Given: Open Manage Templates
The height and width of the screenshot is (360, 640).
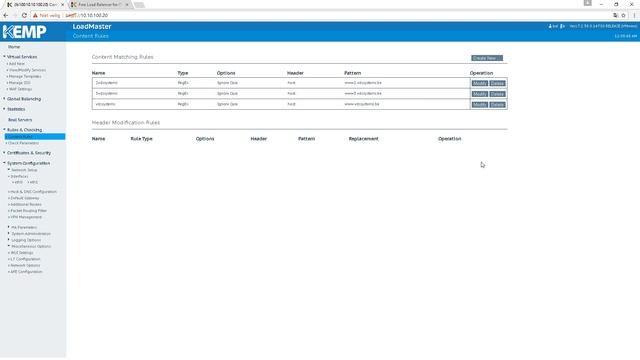Looking at the screenshot, I should [x=25, y=76].
